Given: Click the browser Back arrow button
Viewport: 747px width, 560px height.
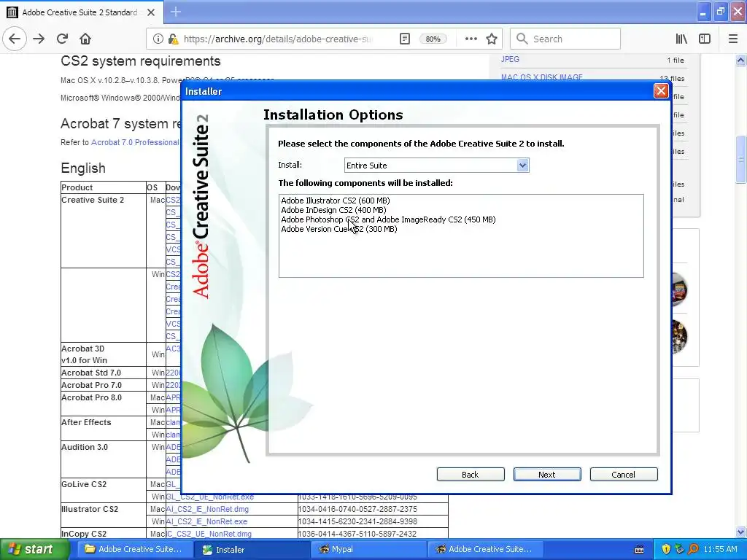Looking at the screenshot, I should click(x=15, y=39).
